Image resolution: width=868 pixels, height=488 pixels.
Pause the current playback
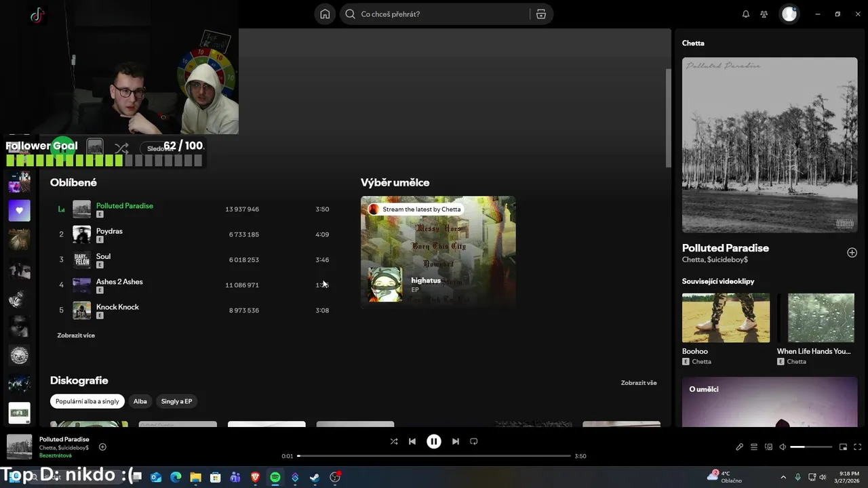[x=434, y=441]
